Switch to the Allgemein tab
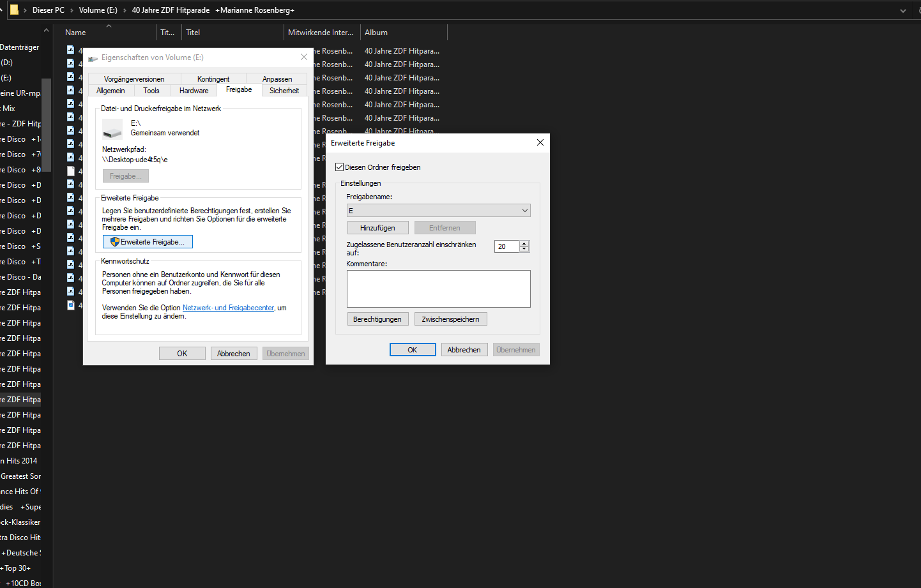 110,91
